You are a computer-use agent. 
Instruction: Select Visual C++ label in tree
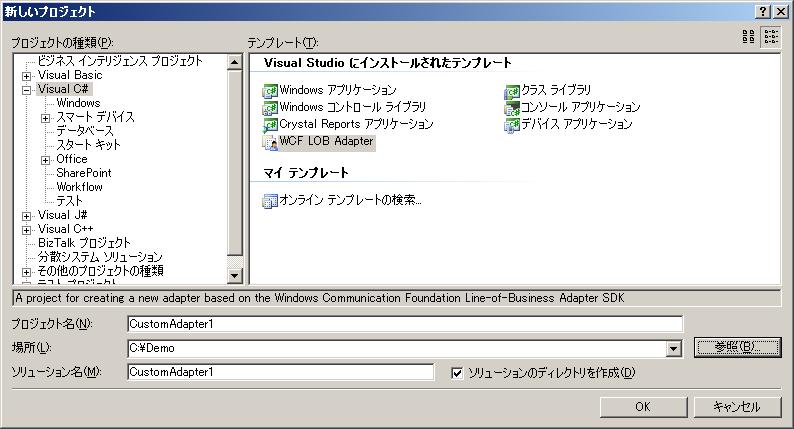(x=65, y=229)
